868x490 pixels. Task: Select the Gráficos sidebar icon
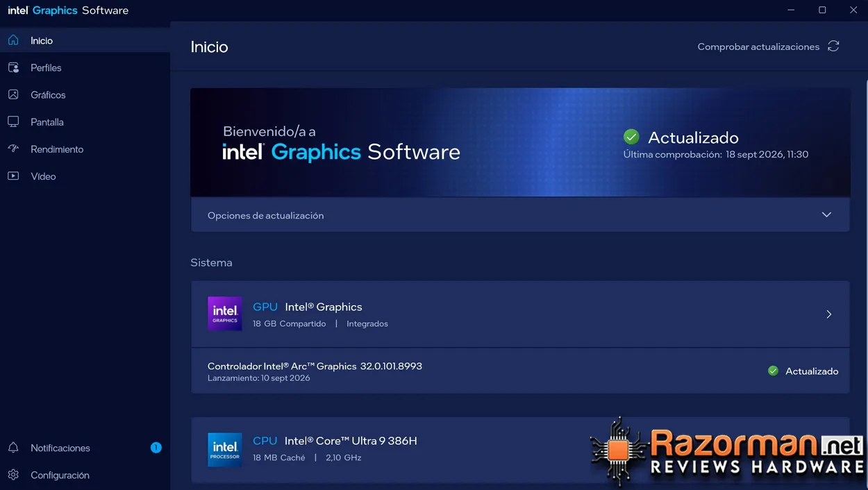[x=13, y=94]
